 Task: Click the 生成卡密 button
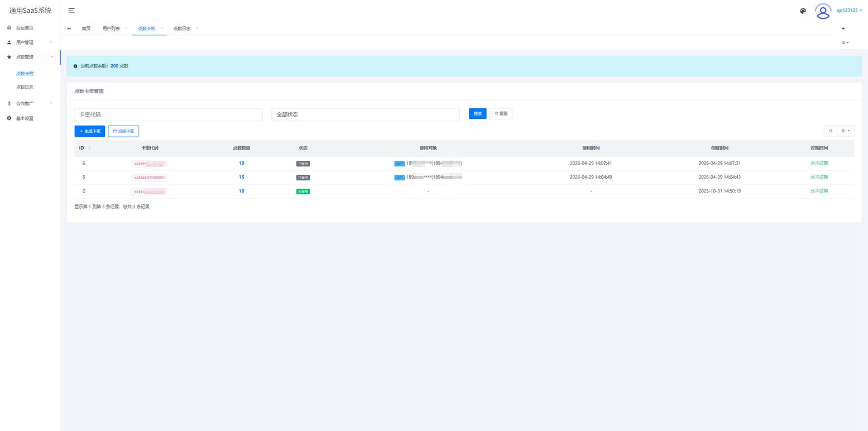(90, 131)
